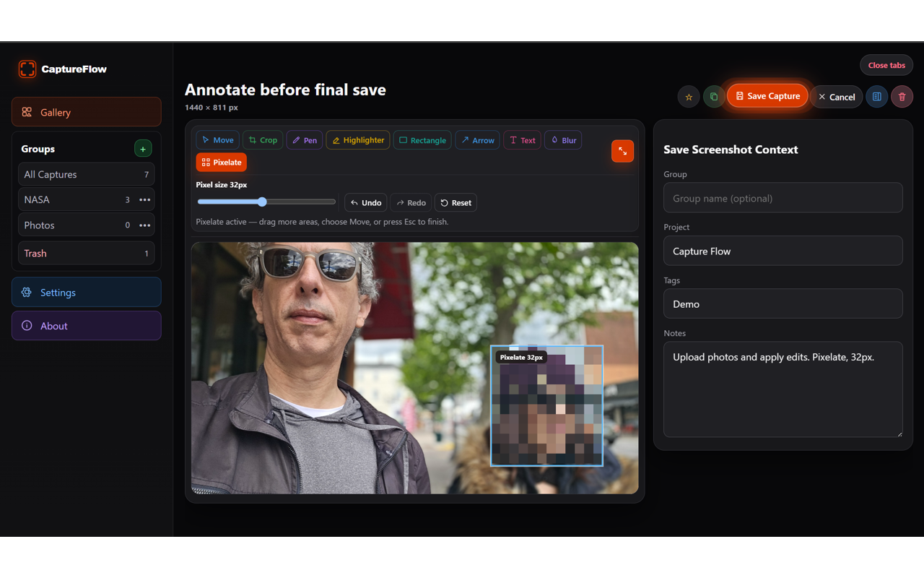Cancel the annotation
The image size is (924, 578).
pyautogui.click(x=837, y=97)
